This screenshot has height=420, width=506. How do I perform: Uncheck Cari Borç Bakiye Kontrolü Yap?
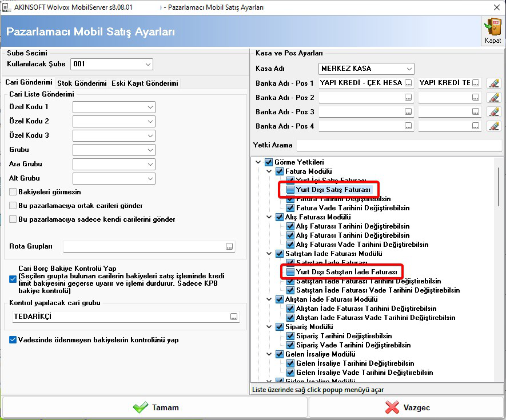(13, 279)
